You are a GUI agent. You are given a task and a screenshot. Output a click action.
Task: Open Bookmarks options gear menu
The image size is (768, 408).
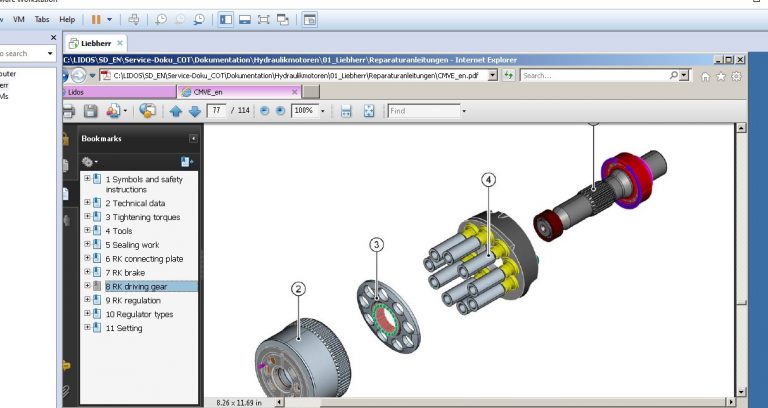pyautogui.click(x=90, y=162)
